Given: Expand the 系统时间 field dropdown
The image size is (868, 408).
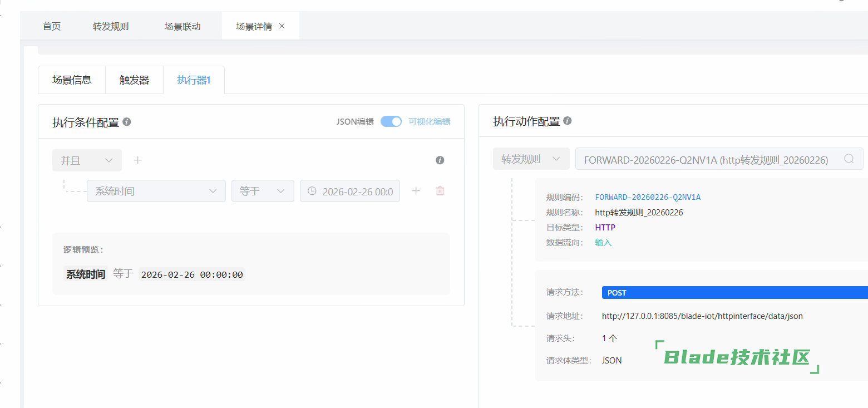Looking at the screenshot, I should [x=156, y=191].
